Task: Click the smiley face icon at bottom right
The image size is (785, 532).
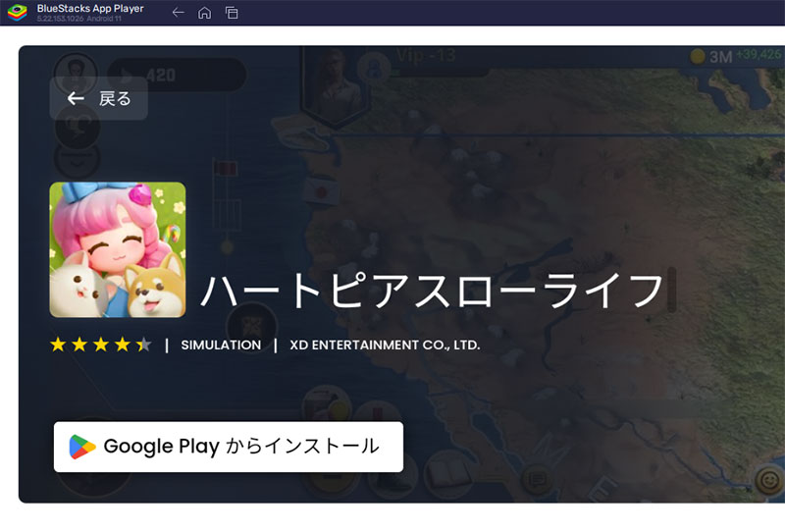Action: click(x=767, y=480)
